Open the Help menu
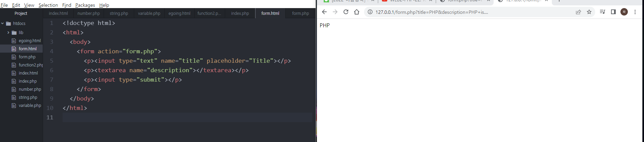The height and width of the screenshot is (142, 644). click(x=104, y=5)
